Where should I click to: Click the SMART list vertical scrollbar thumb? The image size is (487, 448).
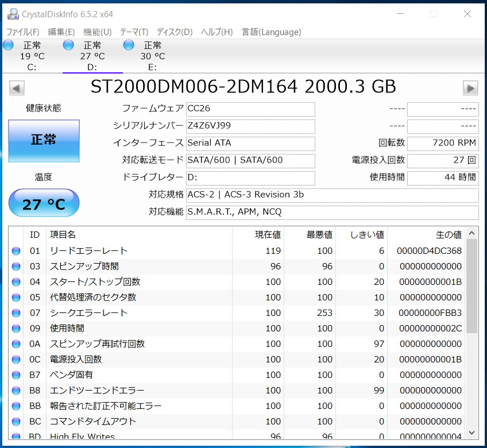[472, 286]
